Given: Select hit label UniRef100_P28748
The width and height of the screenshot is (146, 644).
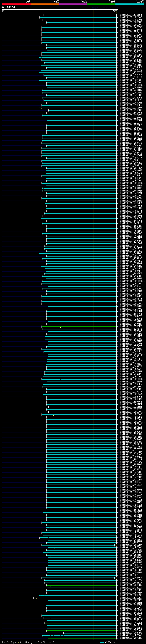Looking at the screenshot, I should point(131,319).
